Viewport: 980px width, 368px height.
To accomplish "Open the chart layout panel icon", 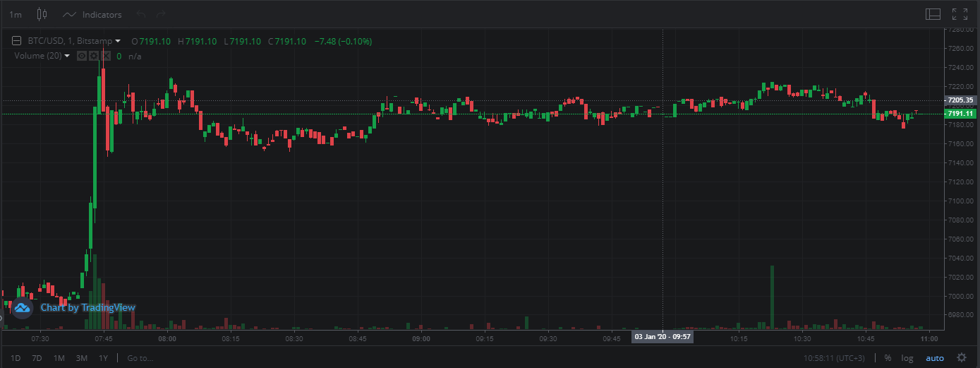I will [933, 14].
